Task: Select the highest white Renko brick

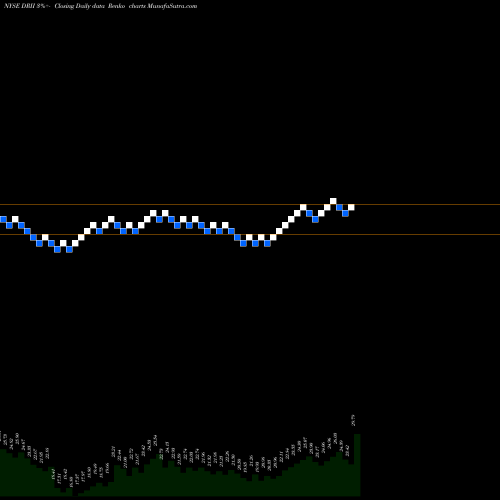Action: click(x=333, y=201)
